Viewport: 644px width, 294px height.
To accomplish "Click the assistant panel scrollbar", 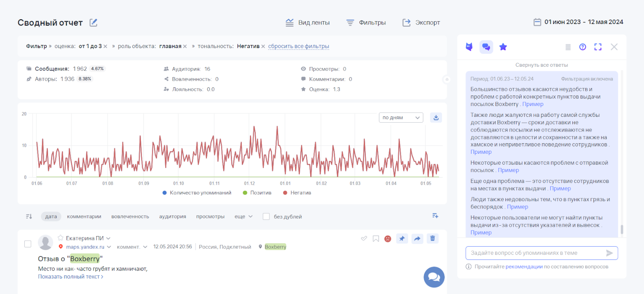I will [622, 229].
